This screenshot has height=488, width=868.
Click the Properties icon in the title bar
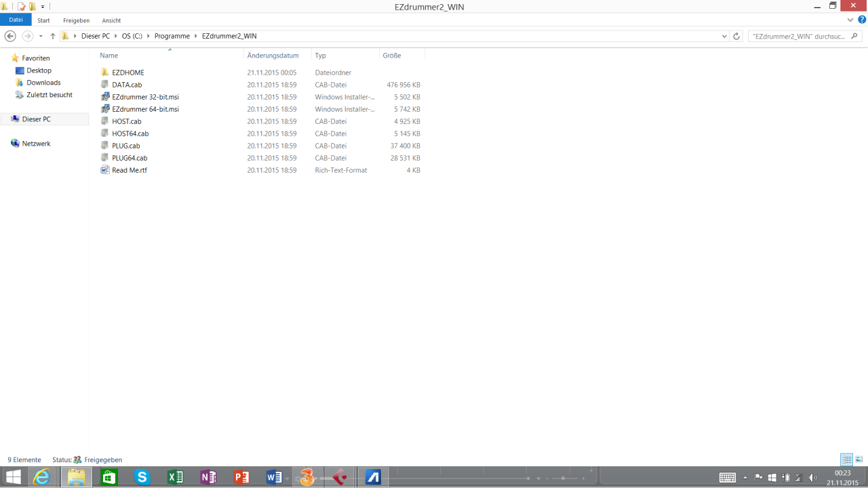[22, 6]
